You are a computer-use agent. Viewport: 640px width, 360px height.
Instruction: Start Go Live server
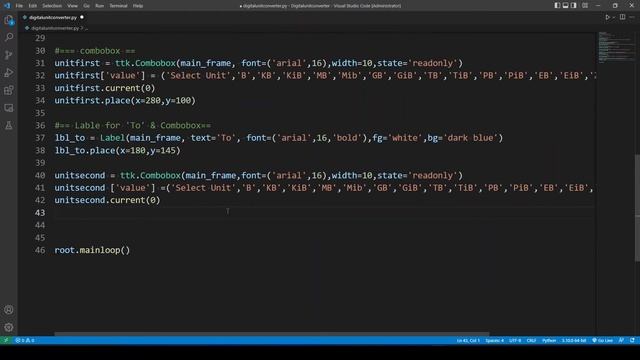[602, 340]
